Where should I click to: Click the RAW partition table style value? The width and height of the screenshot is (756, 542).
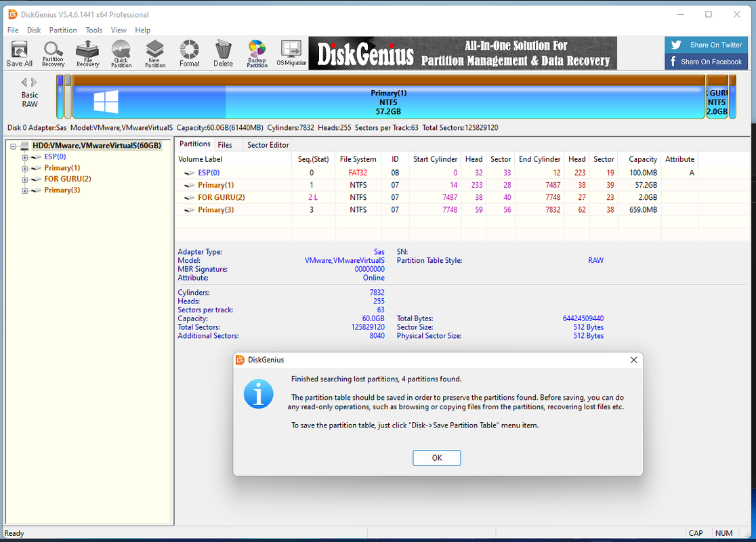[x=595, y=260]
